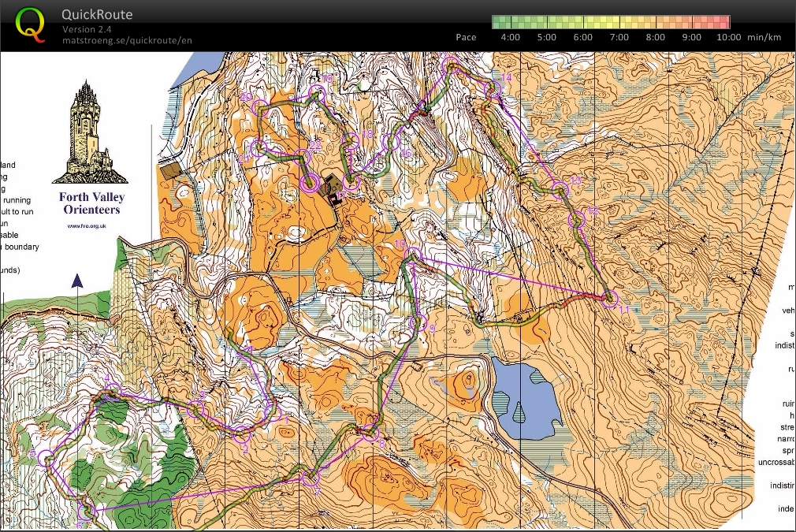Viewport: 796px width, 532px height.
Task: Click control circle 13 marker
Action: (560, 191)
